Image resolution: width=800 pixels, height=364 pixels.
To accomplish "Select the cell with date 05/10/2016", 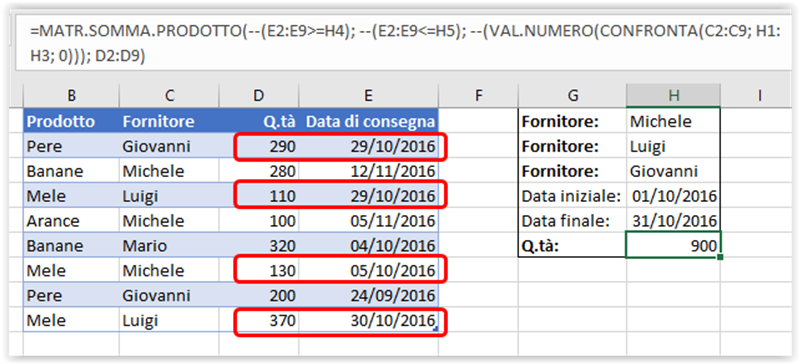I will [x=368, y=271].
